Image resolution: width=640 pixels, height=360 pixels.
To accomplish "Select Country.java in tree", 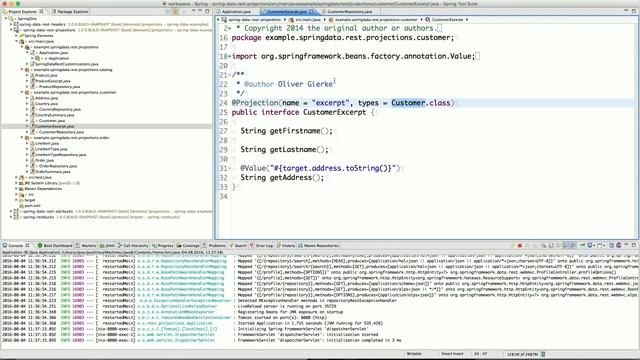I will pos(46,104).
